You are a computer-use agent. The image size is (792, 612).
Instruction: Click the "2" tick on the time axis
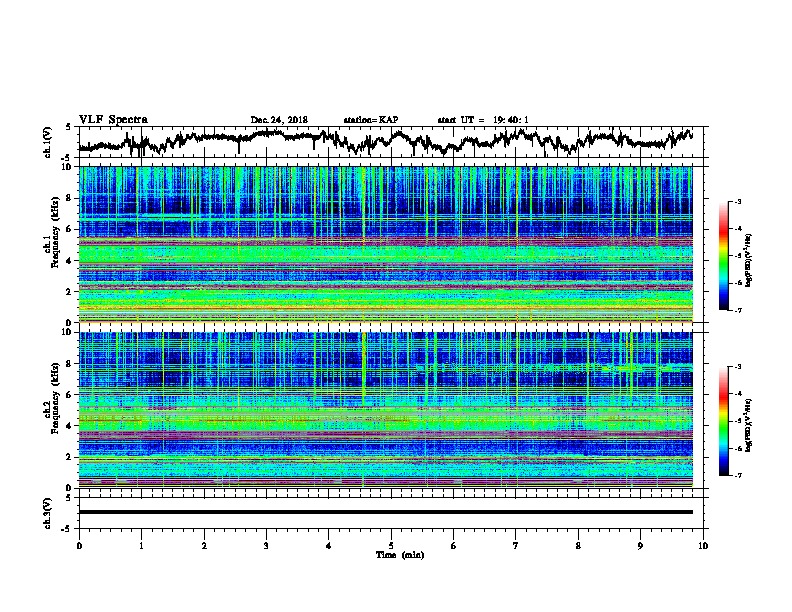pos(204,546)
